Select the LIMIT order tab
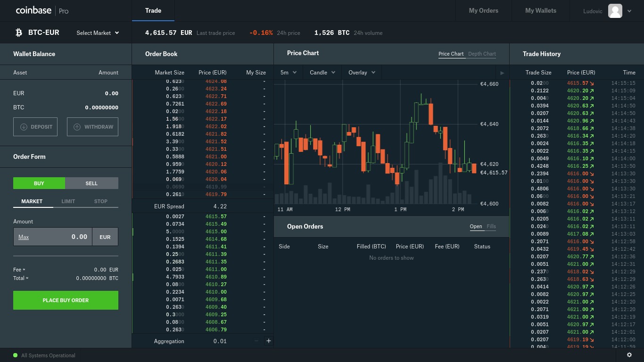Viewport: 644px width, 362px height. (x=68, y=201)
